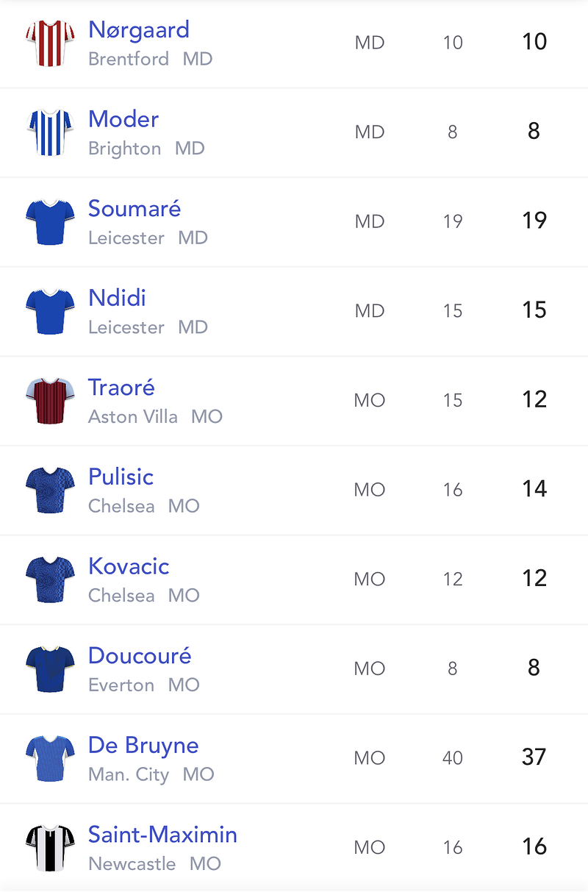Open the Pulisic name link
The image size is (588, 892).
[121, 477]
